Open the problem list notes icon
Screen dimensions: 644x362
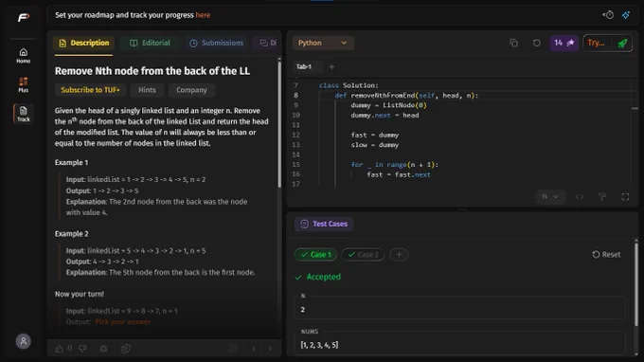tap(233, 349)
